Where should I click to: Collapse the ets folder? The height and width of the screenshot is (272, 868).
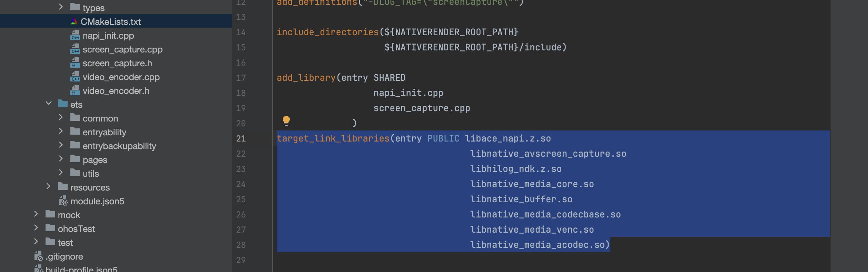49,103
